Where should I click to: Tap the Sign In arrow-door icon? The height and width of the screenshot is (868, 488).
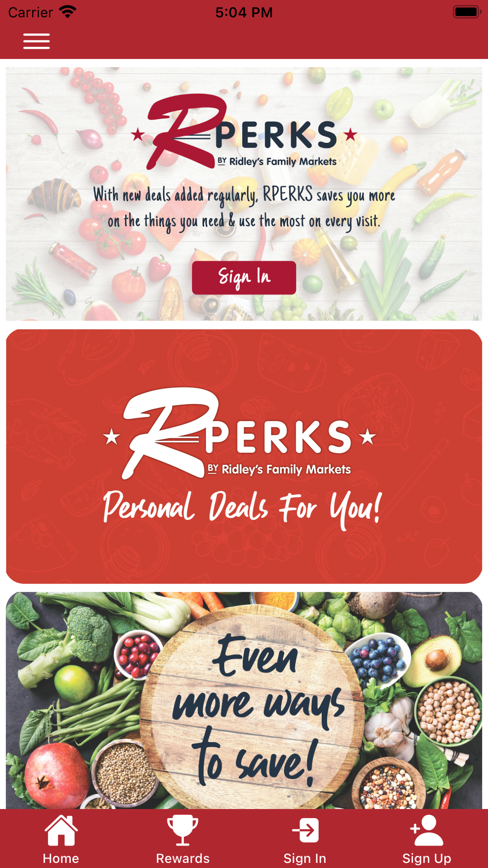(305, 830)
